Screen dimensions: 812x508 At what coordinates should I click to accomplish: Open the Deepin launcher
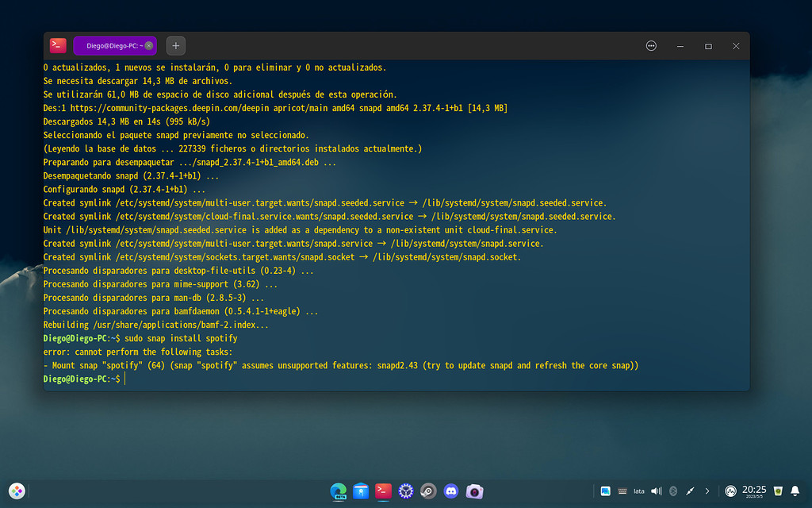tap(15, 491)
